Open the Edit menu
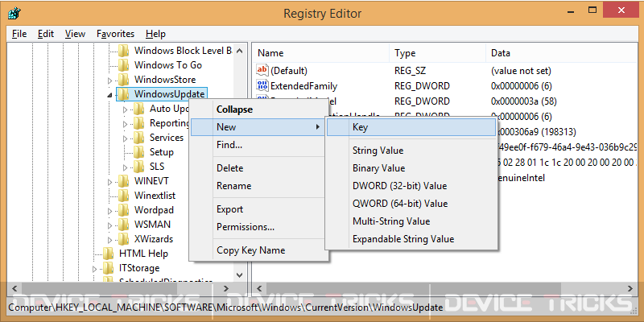The image size is (644, 322). click(x=46, y=34)
